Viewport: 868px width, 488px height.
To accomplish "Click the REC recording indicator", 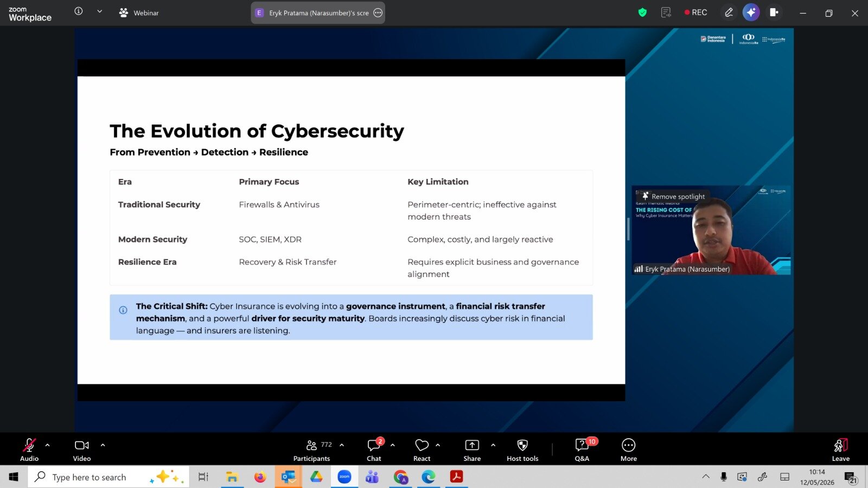I will 696,12.
